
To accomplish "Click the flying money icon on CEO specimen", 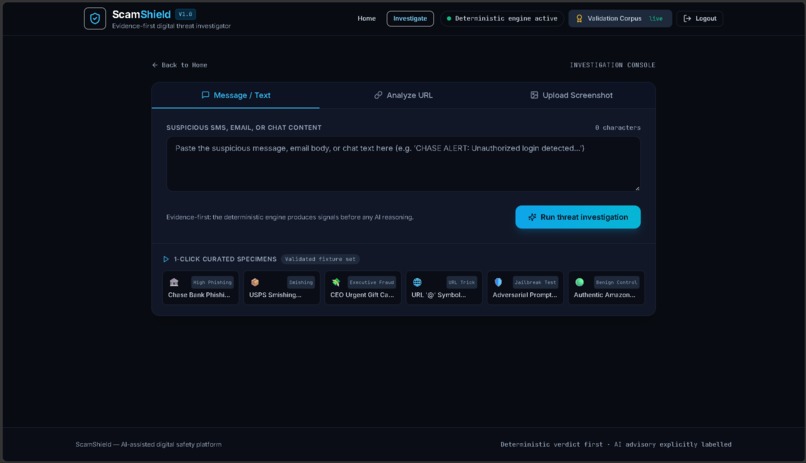I will coord(336,282).
